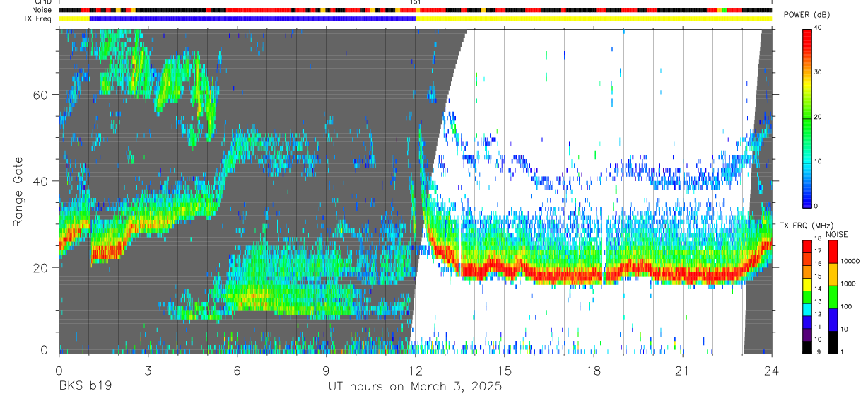Select the blue segment of the NOISE colorbar

833,320
